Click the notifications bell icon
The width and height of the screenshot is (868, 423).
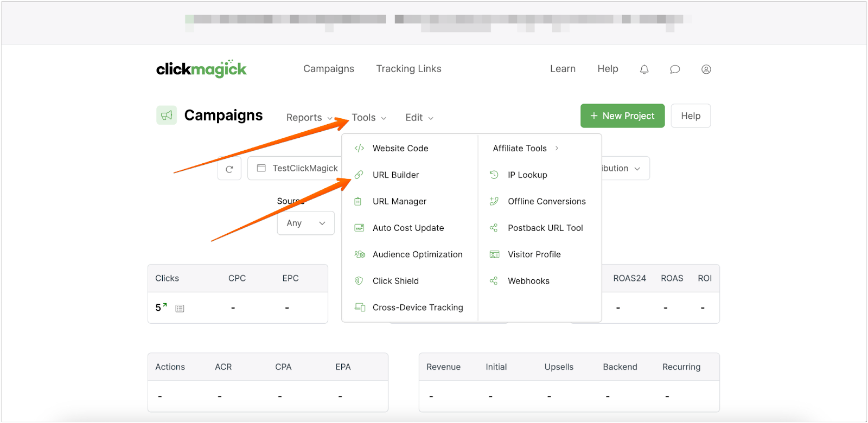click(x=644, y=69)
